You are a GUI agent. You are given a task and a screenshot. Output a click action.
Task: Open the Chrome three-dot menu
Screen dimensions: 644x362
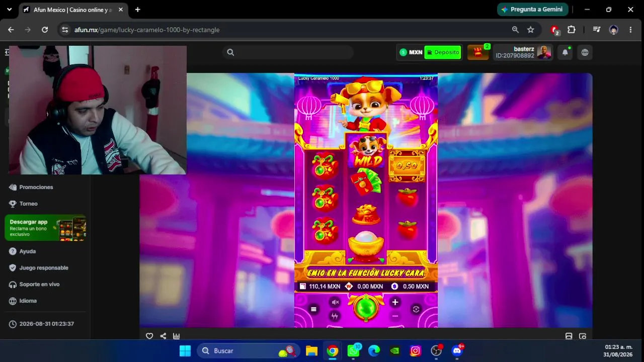(630, 30)
